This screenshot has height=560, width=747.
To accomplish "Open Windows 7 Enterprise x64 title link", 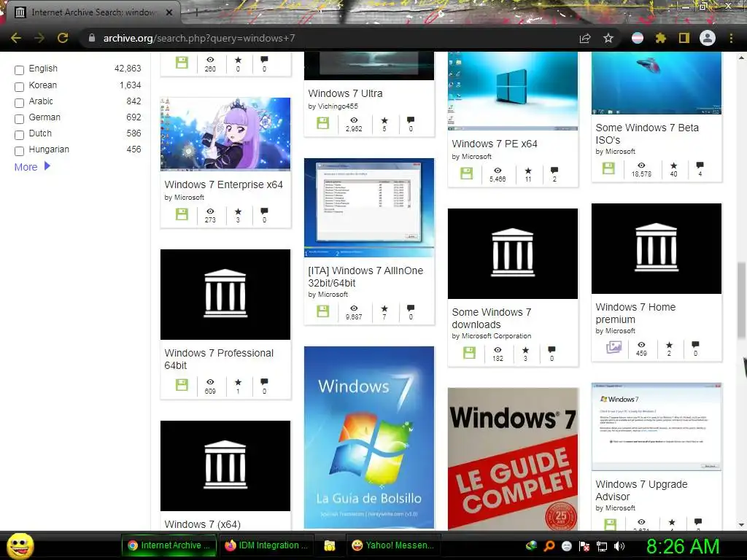I will (223, 184).
